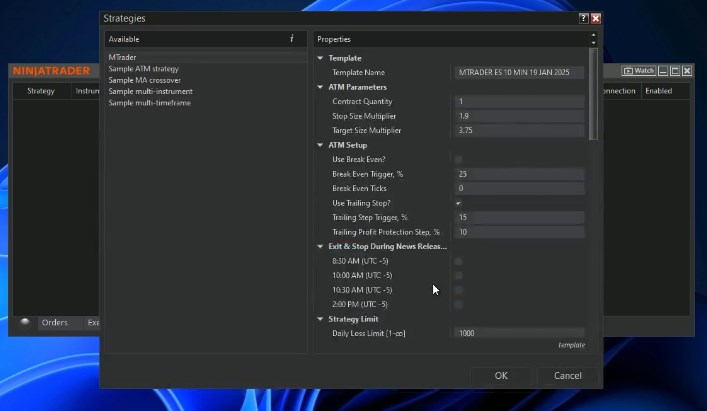Click the Watch icon in NinjaTrader window
The image size is (707, 411).
click(x=638, y=71)
